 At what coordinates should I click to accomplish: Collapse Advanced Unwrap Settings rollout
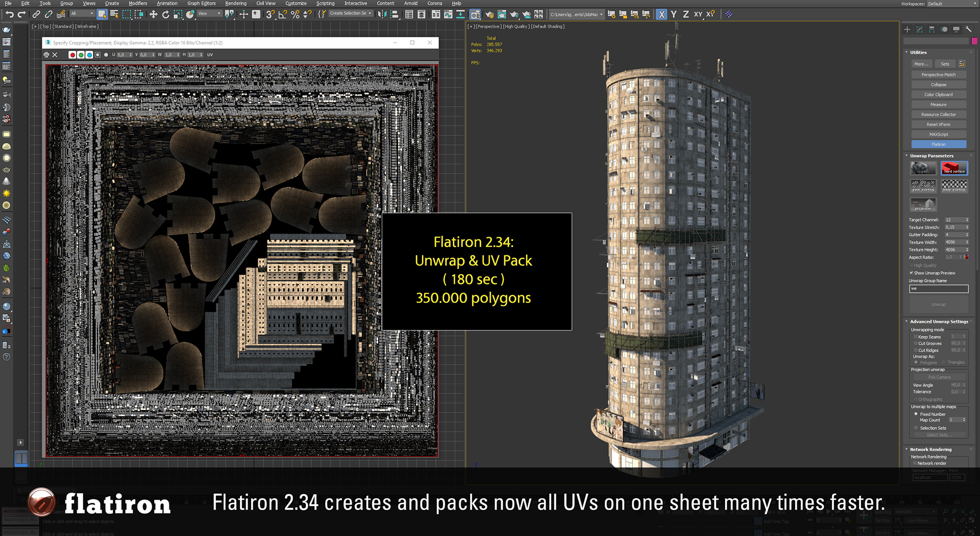(x=907, y=322)
